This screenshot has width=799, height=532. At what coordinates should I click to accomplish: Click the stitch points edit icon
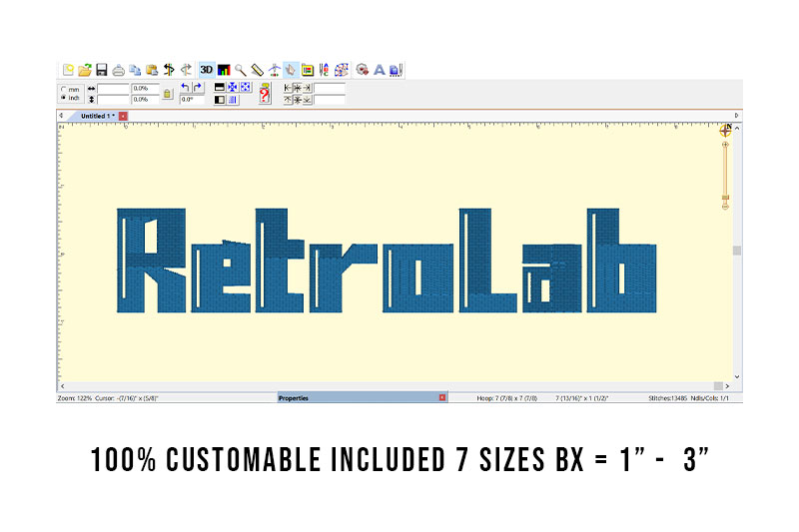point(341,70)
